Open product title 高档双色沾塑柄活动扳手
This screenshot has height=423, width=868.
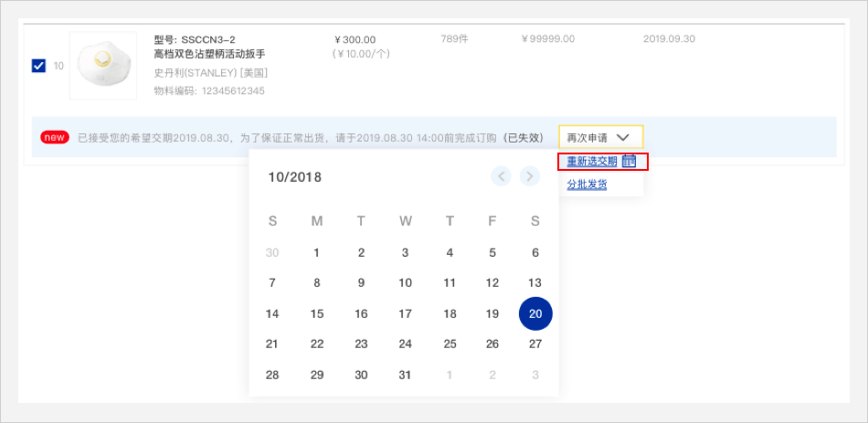(x=209, y=55)
